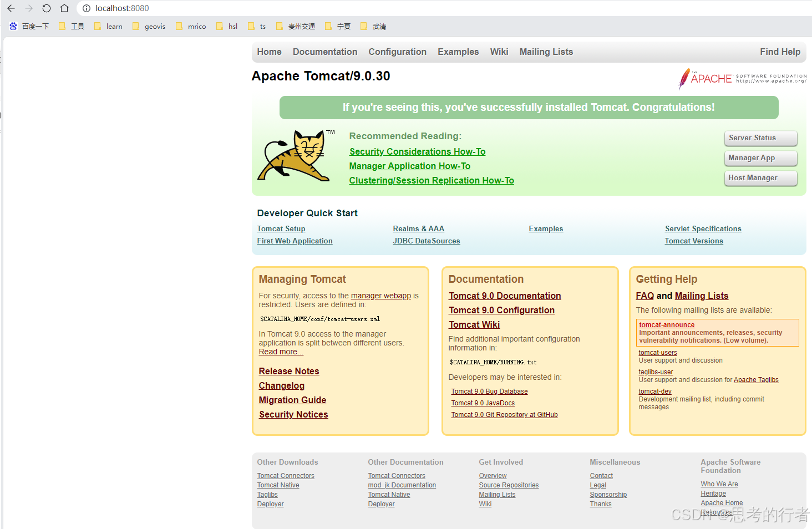812x529 pixels.
Task: Open the Migration Guide link
Action: (292, 400)
